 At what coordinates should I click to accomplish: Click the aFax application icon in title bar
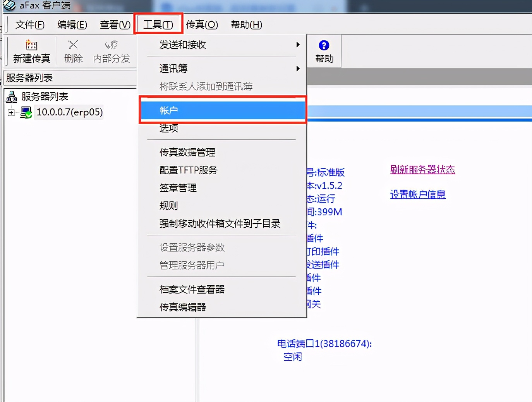click(x=9, y=5)
